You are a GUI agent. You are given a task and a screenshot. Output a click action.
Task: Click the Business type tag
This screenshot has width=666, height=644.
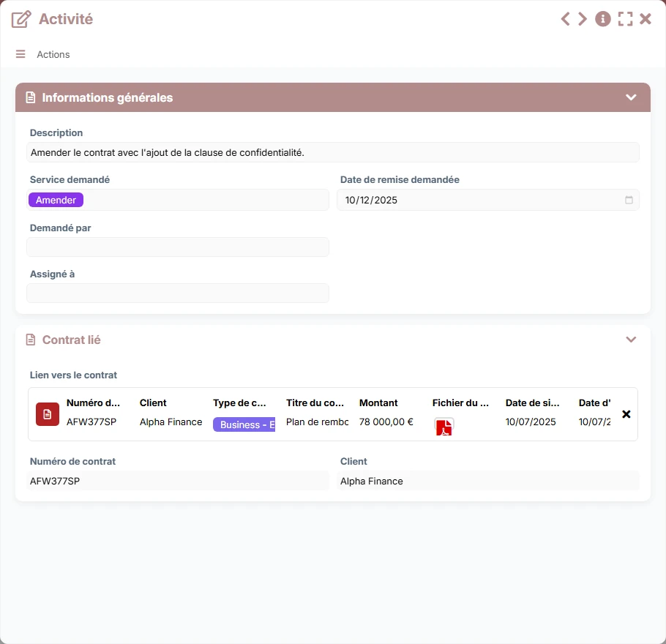pyautogui.click(x=244, y=424)
